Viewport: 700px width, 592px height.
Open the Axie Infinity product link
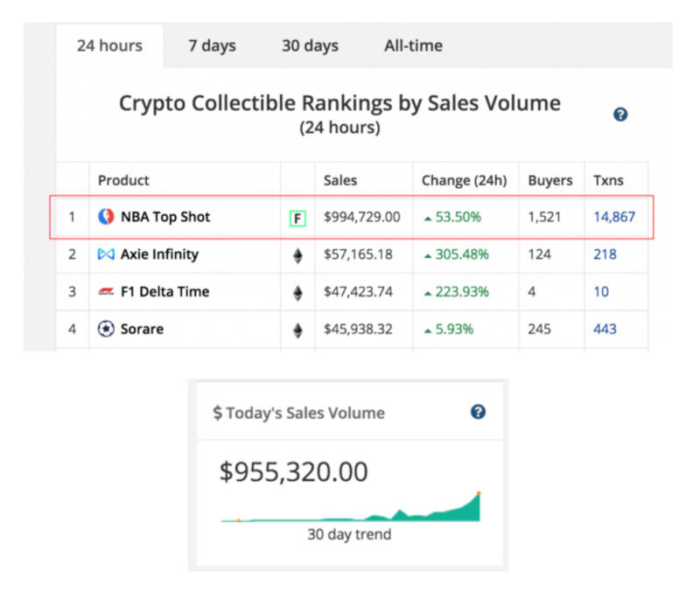pos(159,254)
